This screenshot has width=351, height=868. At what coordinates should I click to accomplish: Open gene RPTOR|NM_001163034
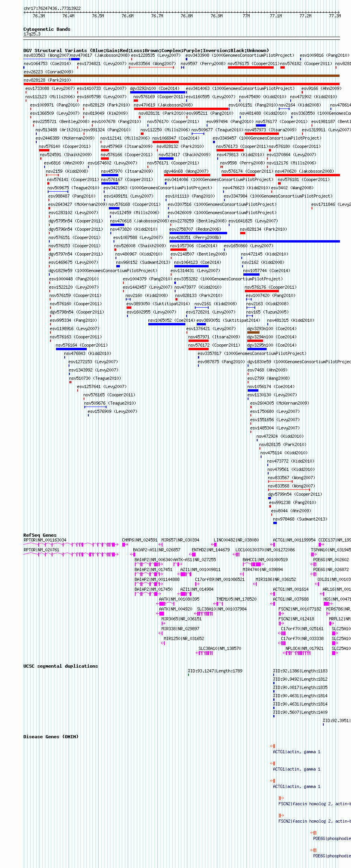click(x=45, y=540)
